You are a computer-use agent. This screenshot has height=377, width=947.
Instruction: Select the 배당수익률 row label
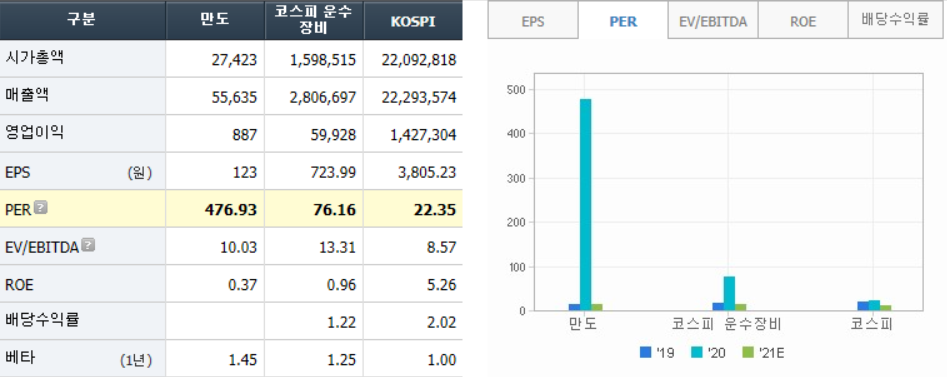[42, 321]
